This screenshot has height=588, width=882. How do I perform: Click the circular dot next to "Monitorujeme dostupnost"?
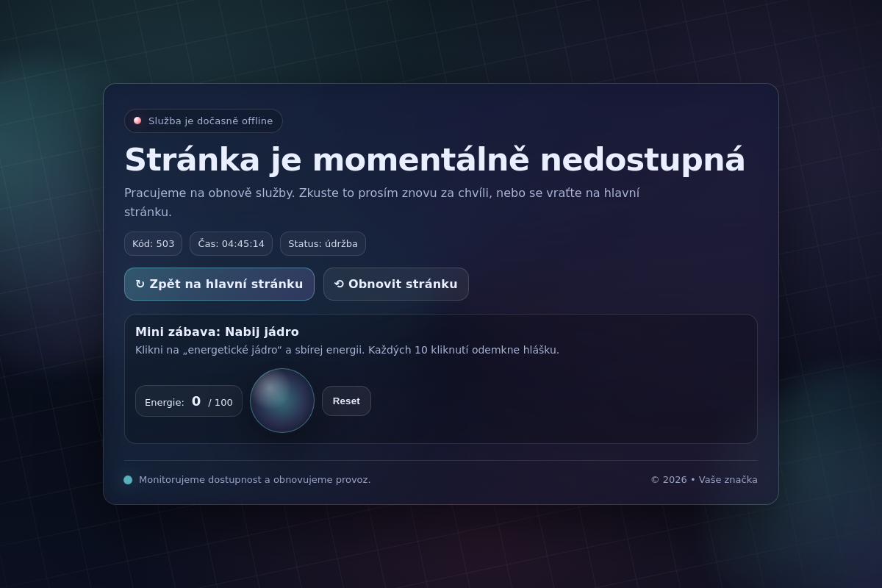(x=128, y=479)
